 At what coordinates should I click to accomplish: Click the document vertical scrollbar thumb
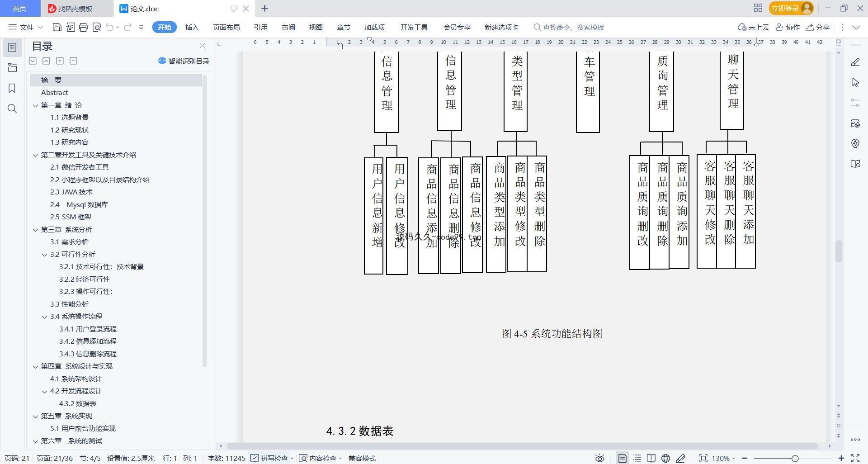click(839, 251)
